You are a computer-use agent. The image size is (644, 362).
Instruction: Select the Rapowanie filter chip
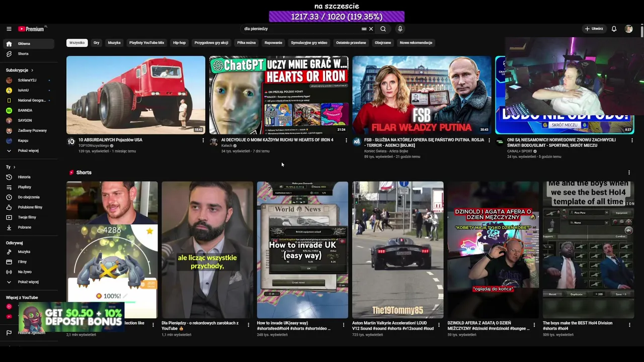(273, 43)
